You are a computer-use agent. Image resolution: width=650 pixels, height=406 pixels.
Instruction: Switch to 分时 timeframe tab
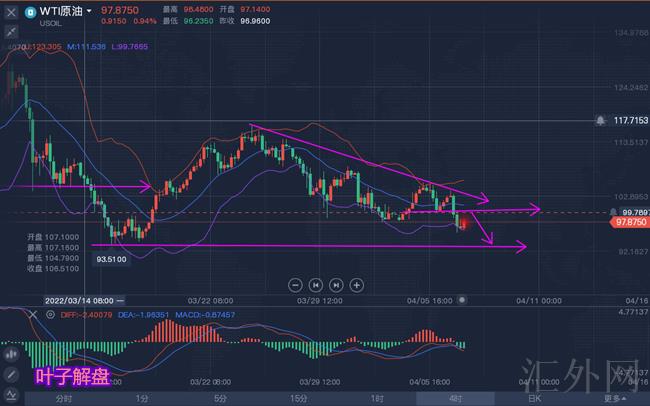pos(63,399)
